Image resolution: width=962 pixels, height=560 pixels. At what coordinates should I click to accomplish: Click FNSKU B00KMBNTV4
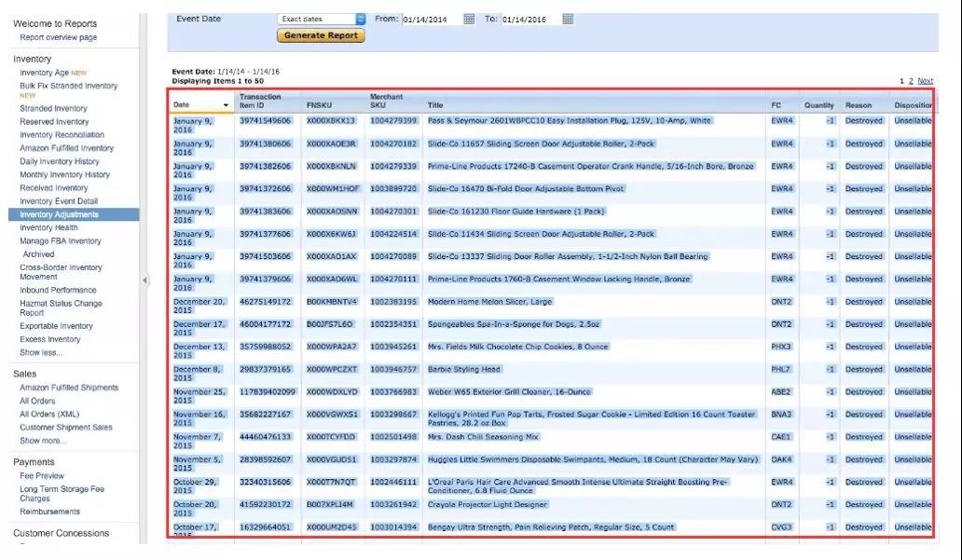(331, 302)
